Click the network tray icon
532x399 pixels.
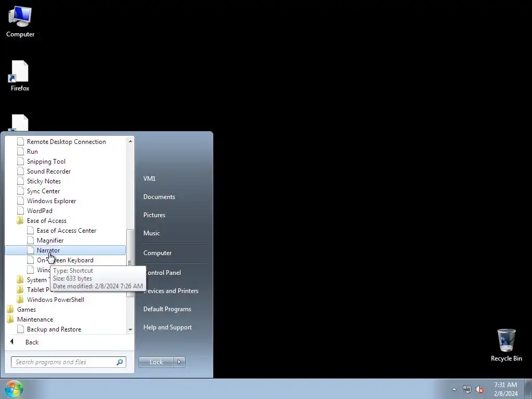[467, 390]
